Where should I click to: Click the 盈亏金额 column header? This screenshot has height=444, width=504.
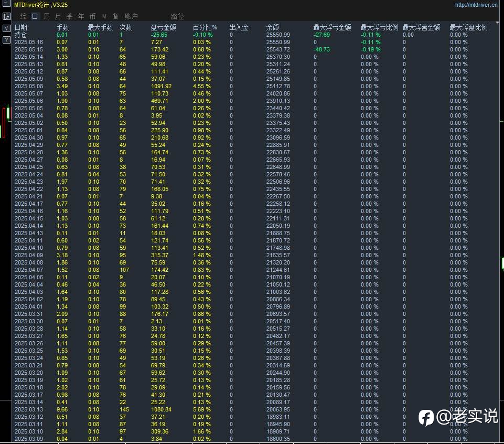coord(163,27)
